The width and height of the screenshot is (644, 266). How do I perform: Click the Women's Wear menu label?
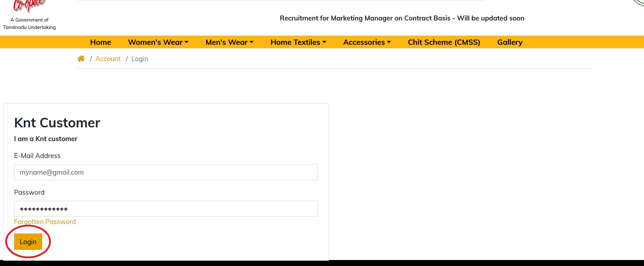click(155, 42)
